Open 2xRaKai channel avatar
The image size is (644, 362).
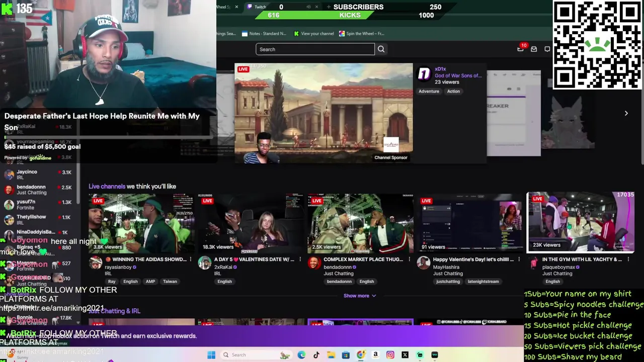[x=204, y=263]
